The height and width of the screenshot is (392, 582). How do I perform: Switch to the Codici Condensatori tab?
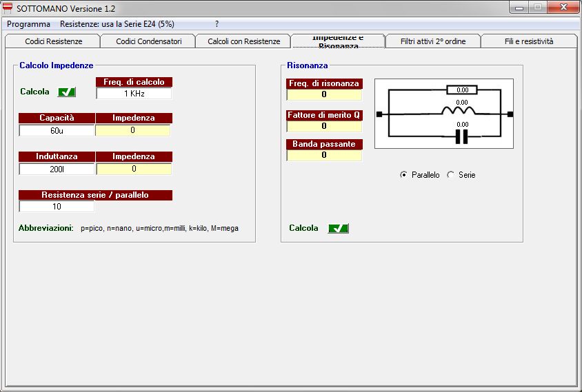coord(148,41)
